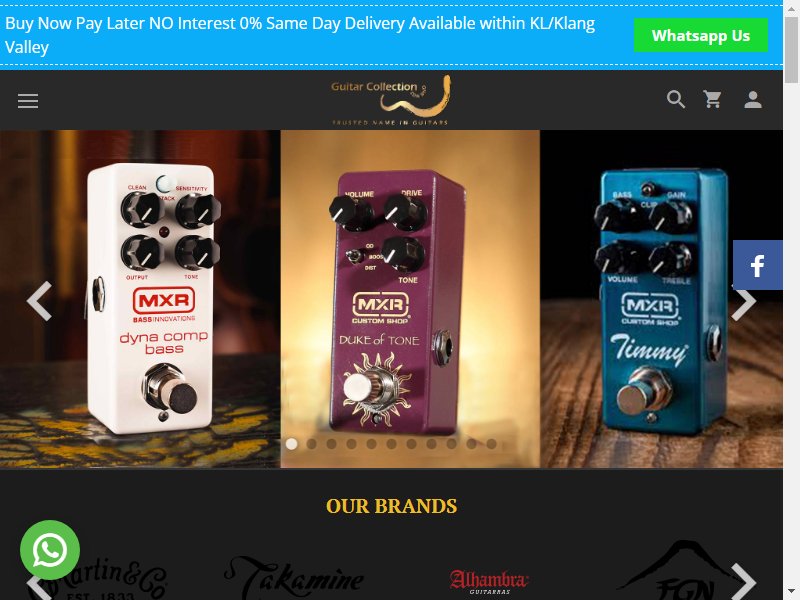Image resolution: width=800 pixels, height=600 pixels.
Task: Select the last carousel dot
Action: 491,444
